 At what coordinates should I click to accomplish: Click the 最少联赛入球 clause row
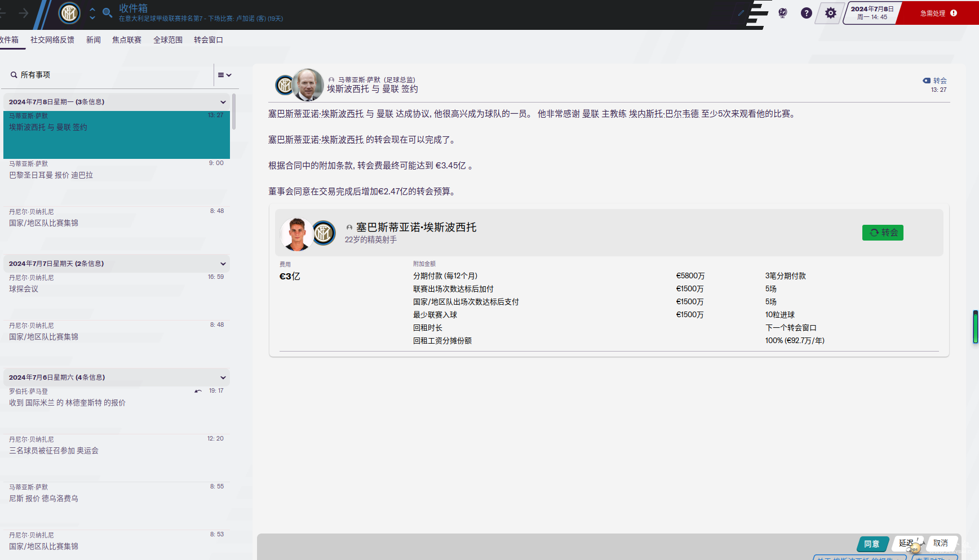coord(675,315)
